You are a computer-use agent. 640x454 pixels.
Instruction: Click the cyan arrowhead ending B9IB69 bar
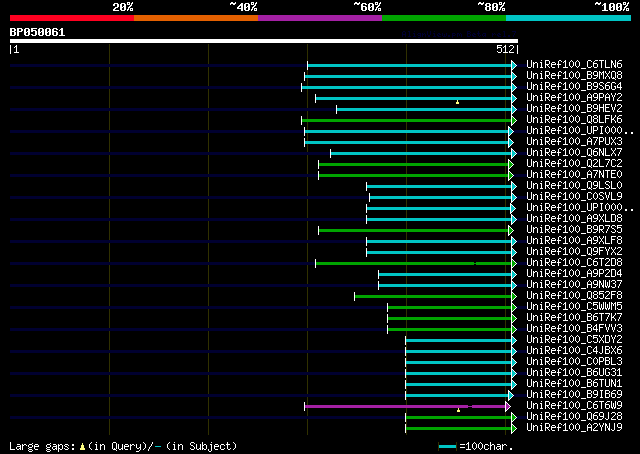point(511,396)
